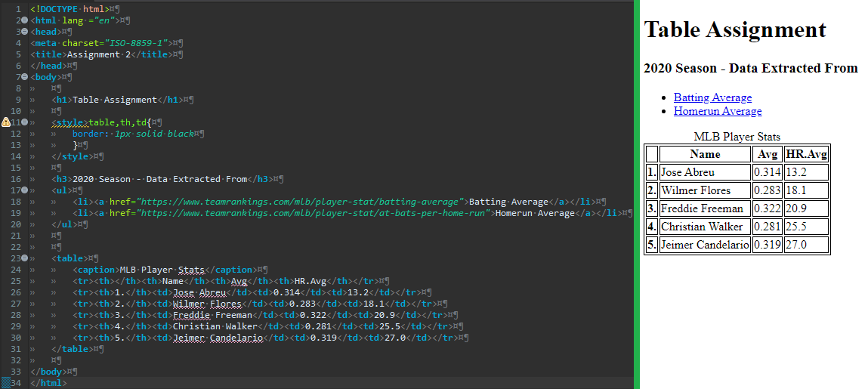868x389 pixels.
Task: Collapse the head section fold marker
Action: coord(25,32)
